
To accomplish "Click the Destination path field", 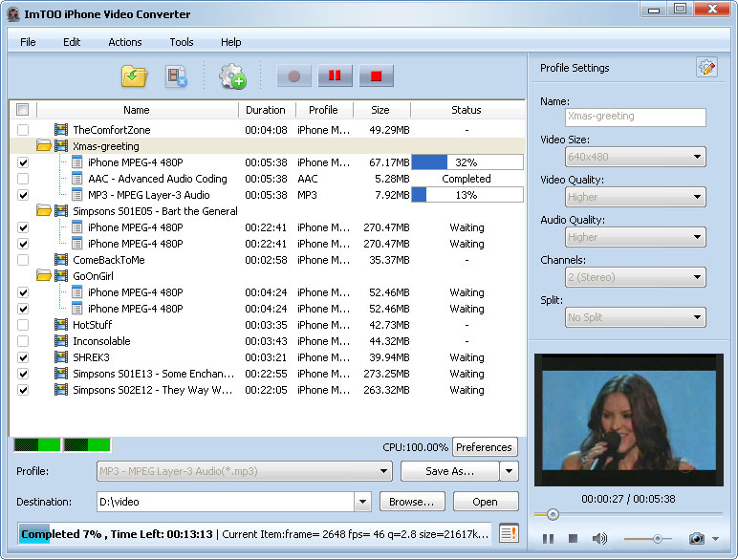I will coord(226,502).
